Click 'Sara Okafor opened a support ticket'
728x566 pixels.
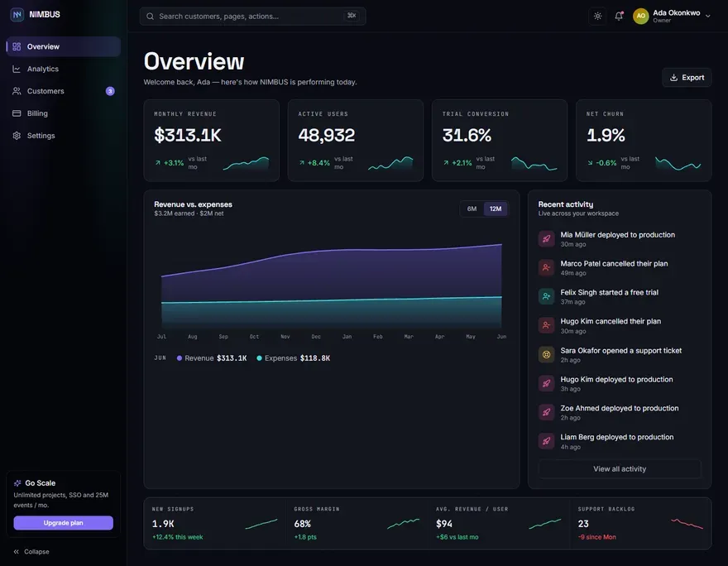[x=620, y=351]
